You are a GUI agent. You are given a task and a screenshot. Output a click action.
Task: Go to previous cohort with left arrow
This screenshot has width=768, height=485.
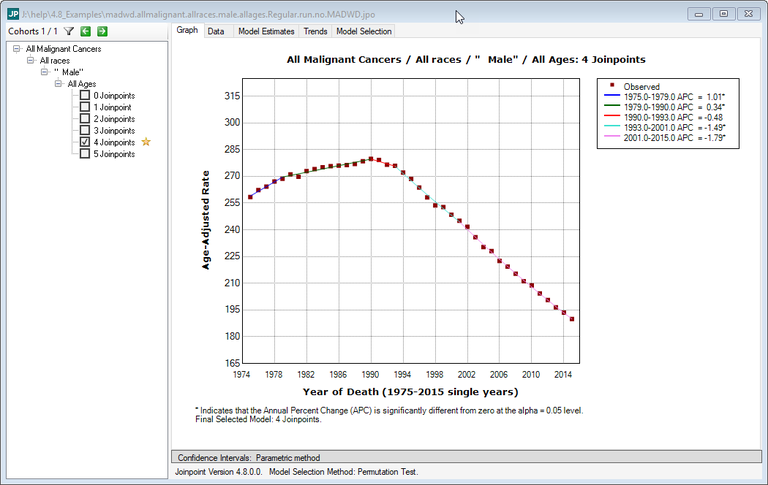coord(86,31)
